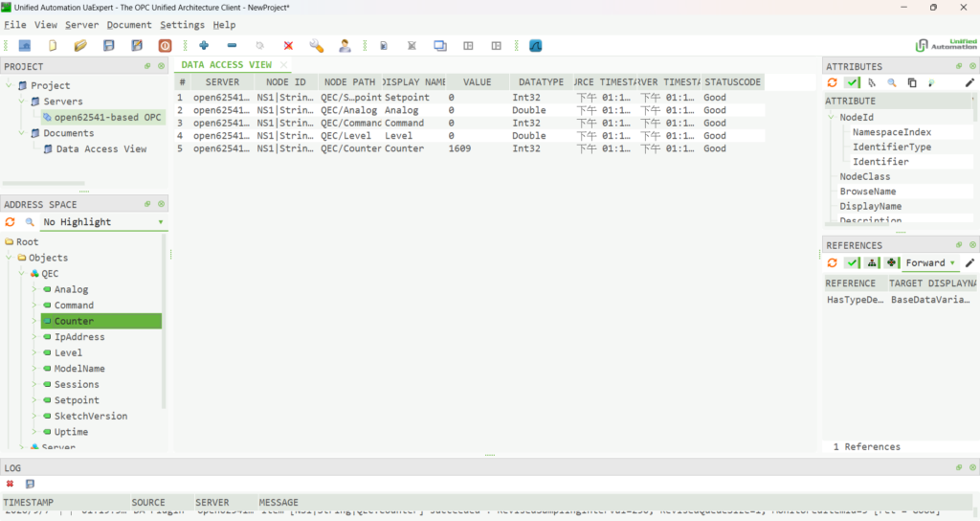The image size is (980, 521).
Task: Refresh the References panel
Action: pyautogui.click(x=832, y=262)
